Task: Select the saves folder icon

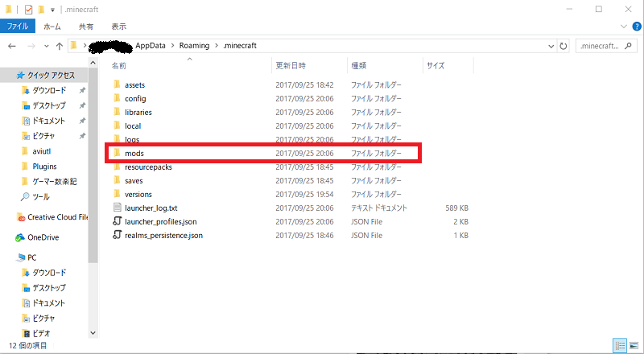Action: (117, 180)
